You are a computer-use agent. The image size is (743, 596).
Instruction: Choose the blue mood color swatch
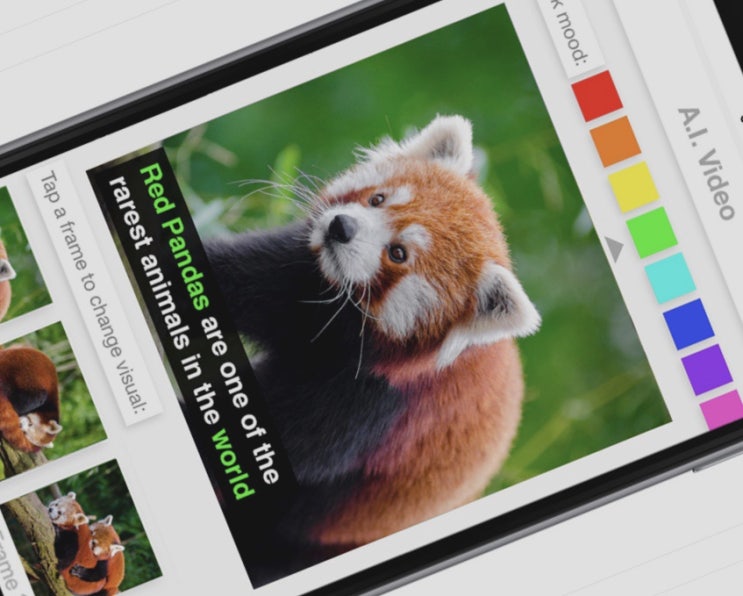point(689,324)
